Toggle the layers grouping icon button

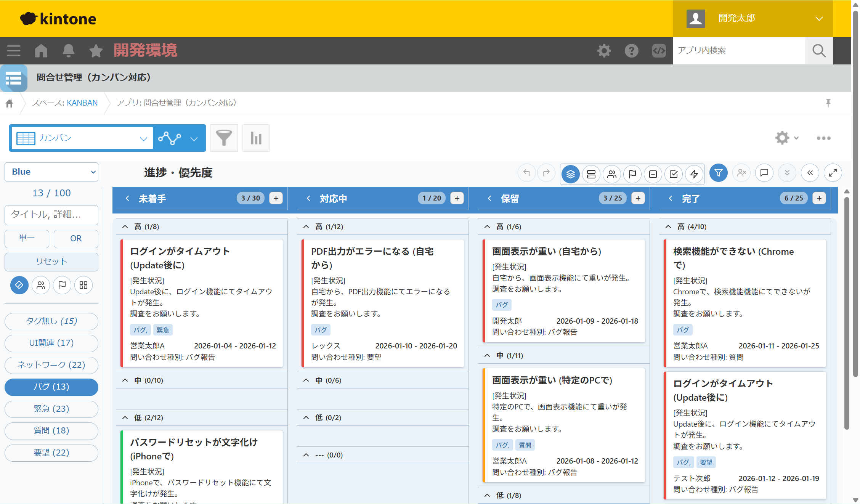pos(571,174)
